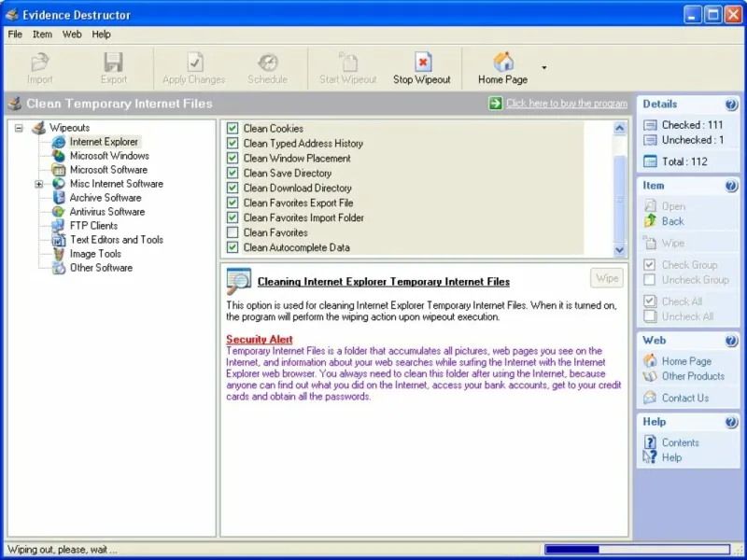Select the Misc Internet Software icon
This screenshot has width=747, height=560.
58,184
